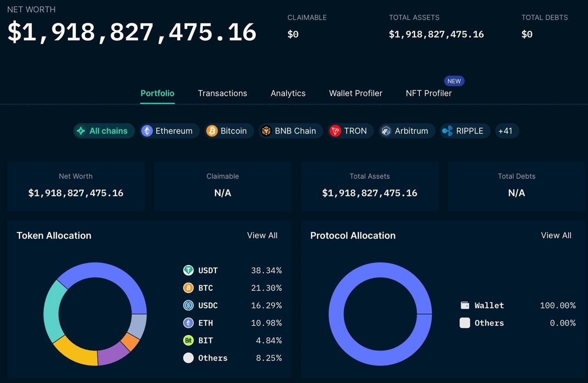Image resolution: width=588 pixels, height=383 pixels.
Task: Go to the NFT Profiler tab
Action: (x=429, y=93)
